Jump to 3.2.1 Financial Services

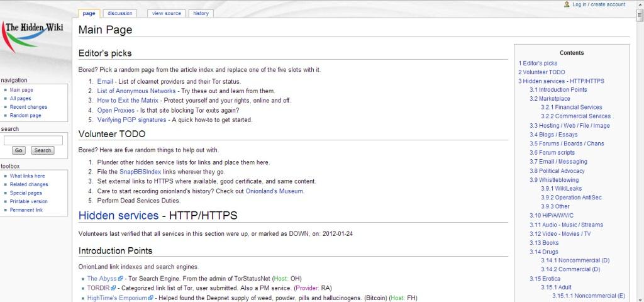point(571,107)
